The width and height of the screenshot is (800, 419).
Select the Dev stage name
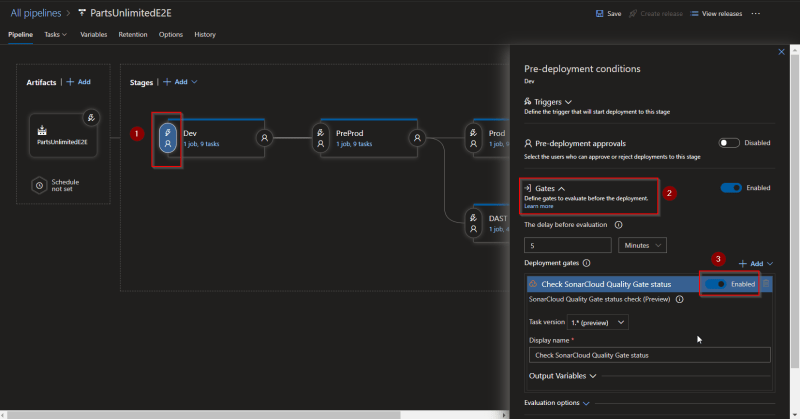click(190, 133)
